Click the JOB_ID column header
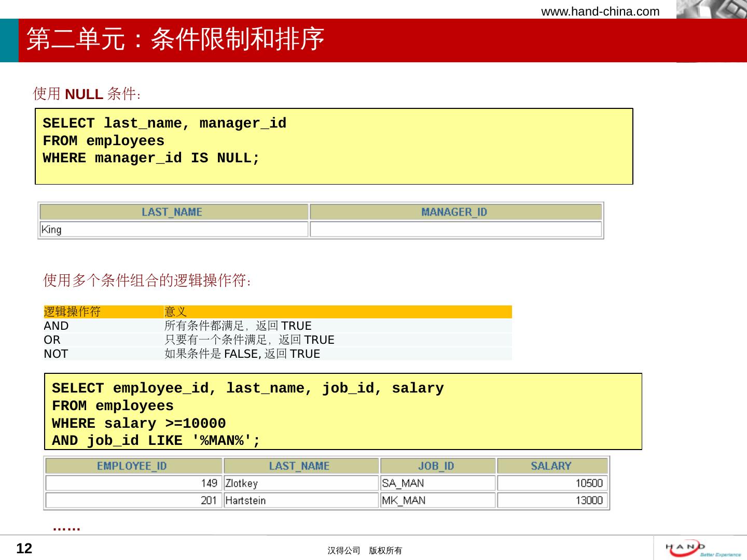This screenshot has height=560, width=747. (x=436, y=466)
